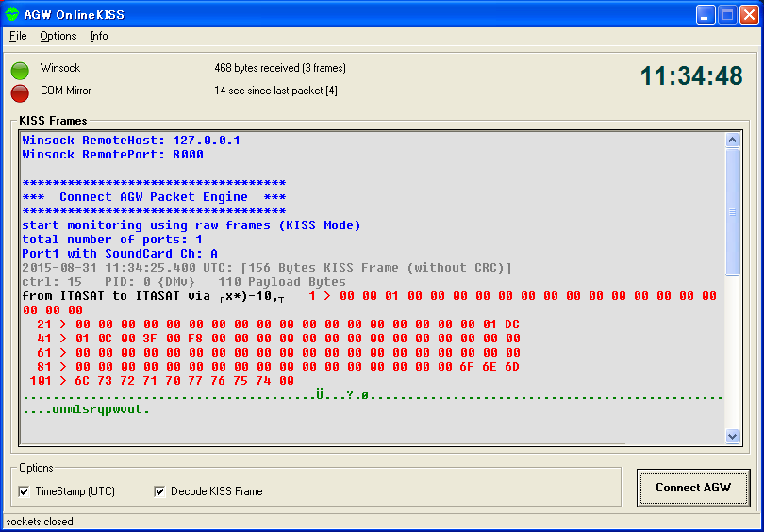The width and height of the screenshot is (764, 532).
Task: Toggle the TimeStamp (UTC) checkbox
Action: [x=25, y=491]
